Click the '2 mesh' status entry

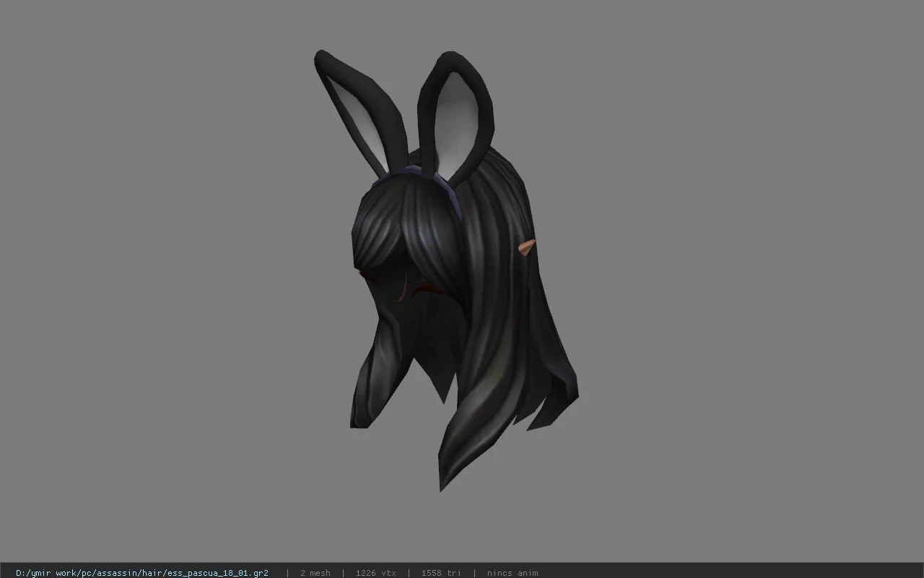pyautogui.click(x=315, y=573)
